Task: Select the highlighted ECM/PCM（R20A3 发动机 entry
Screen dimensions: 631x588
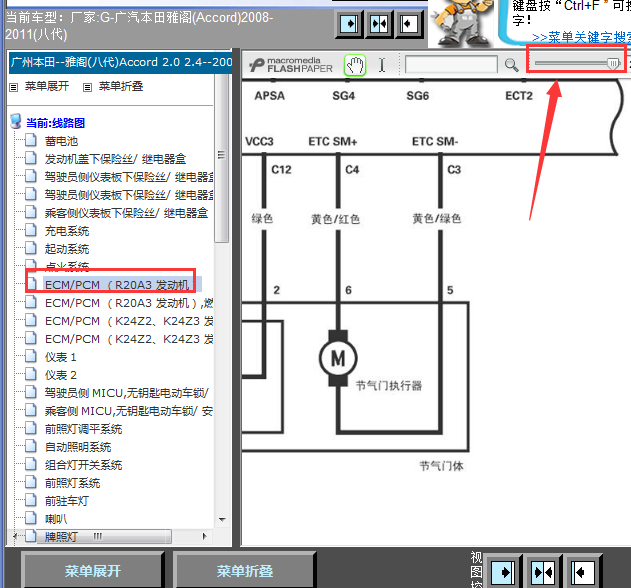Action: [117, 285]
